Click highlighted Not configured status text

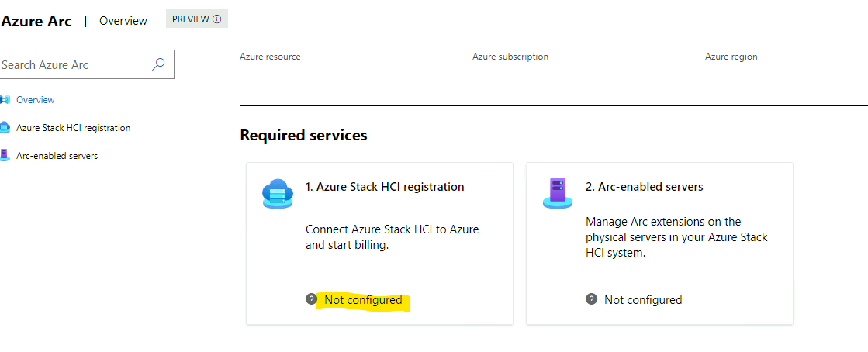(363, 300)
